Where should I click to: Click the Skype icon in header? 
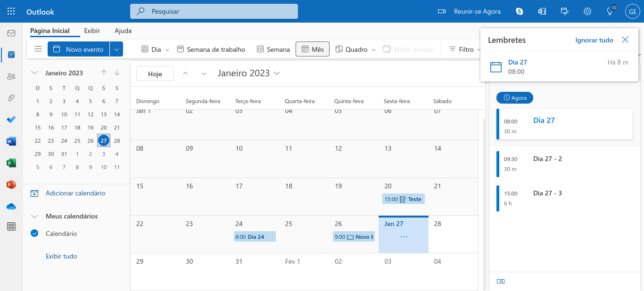pos(520,11)
